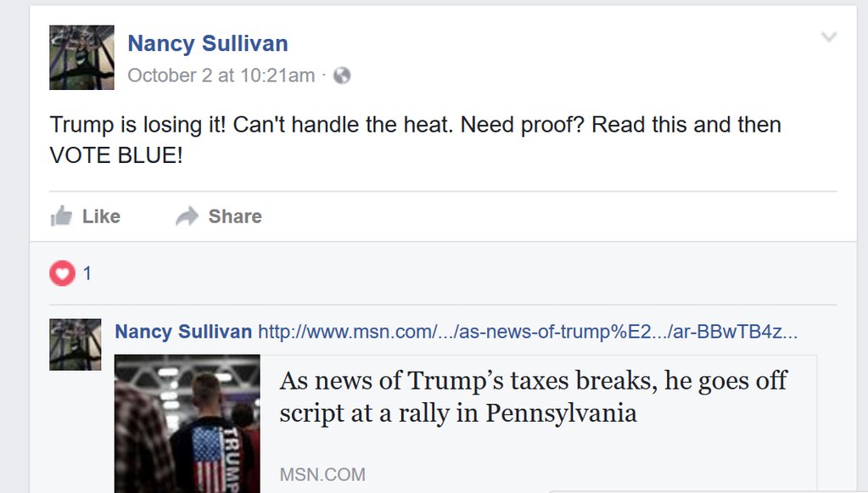Follow the msn.com URL in comment
Viewport: 868px width, 493px height.
point(528,332)
